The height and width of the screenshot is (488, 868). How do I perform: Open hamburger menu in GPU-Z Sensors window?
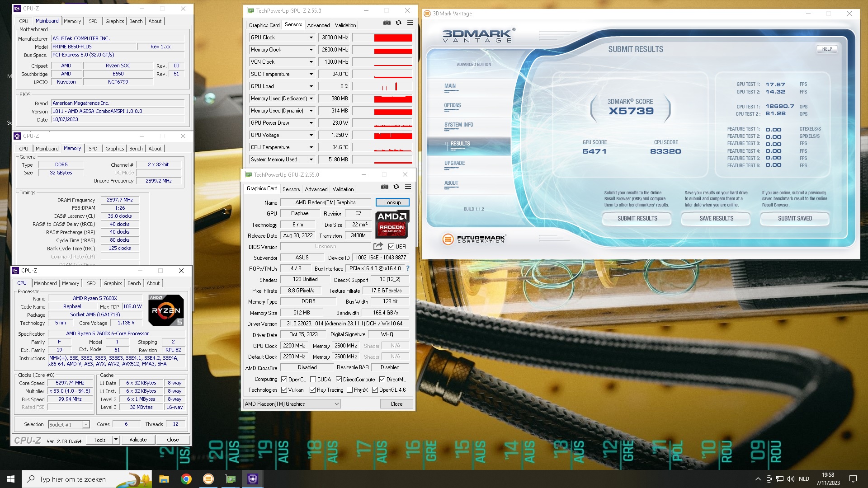pos(410,23)
